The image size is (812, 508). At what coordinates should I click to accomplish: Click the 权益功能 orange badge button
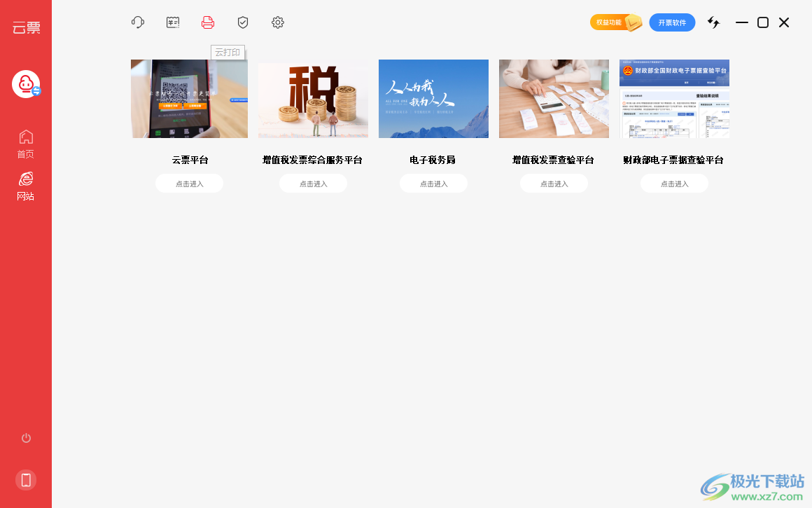coord(616,22)
